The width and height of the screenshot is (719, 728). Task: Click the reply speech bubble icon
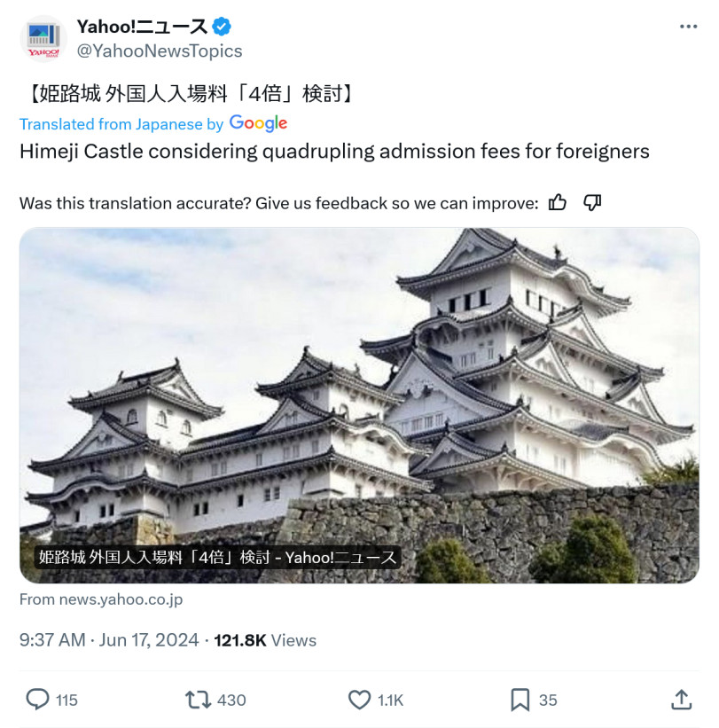pyautogui.click(x=37, y=700)
